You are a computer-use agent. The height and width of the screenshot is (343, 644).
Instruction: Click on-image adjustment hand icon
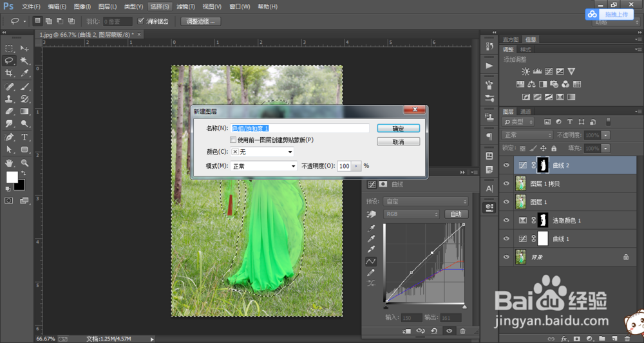(x=371, y=214)
